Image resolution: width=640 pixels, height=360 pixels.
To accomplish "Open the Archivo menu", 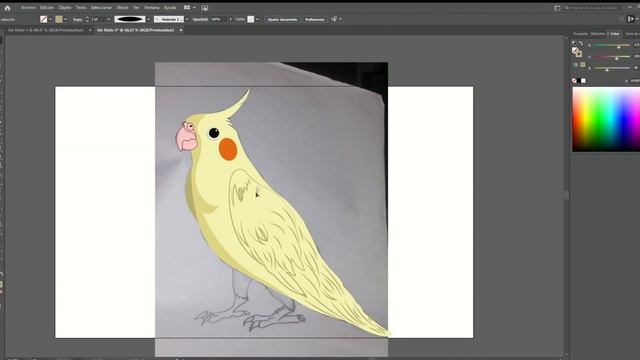I will (x=28, y=7).
